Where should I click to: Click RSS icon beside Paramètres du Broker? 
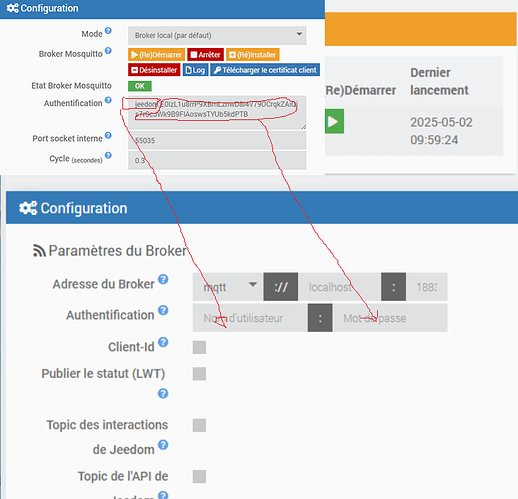coord(39,251)
